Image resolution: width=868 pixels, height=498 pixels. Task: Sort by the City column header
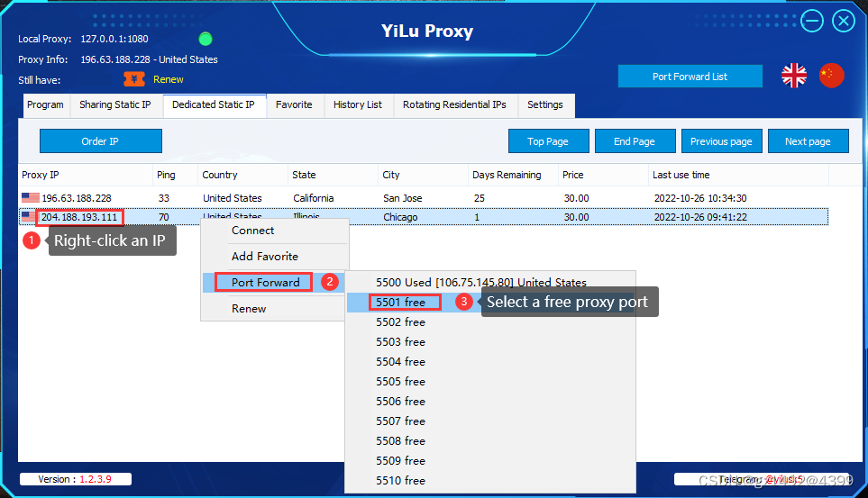(x=423, y=175)
